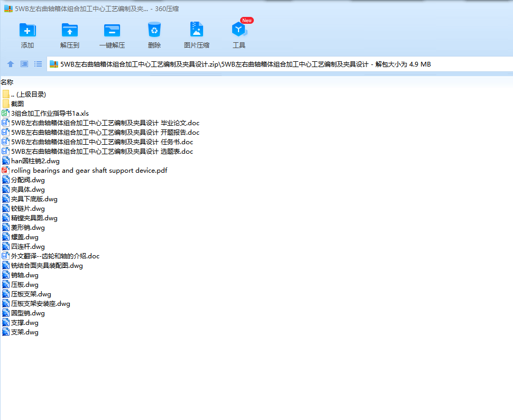Viewport: 513px width, 420px height.
Task: Select 支撑.dwg file
Action: click(20, 323)
